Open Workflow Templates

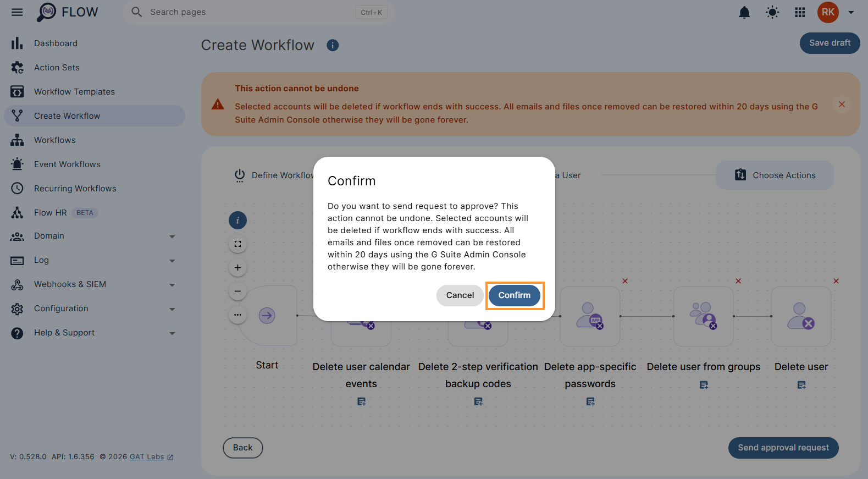(95, 92)
